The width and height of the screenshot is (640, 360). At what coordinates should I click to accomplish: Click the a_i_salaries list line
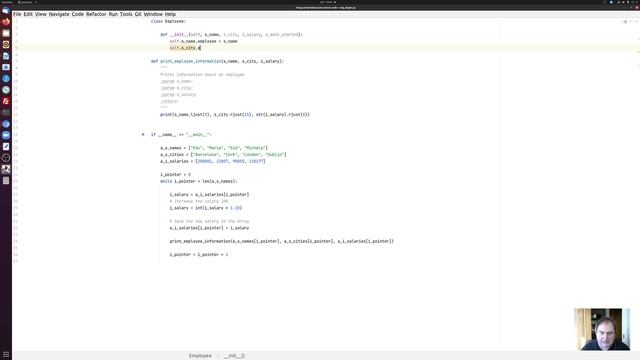click(x=213, y=161)
